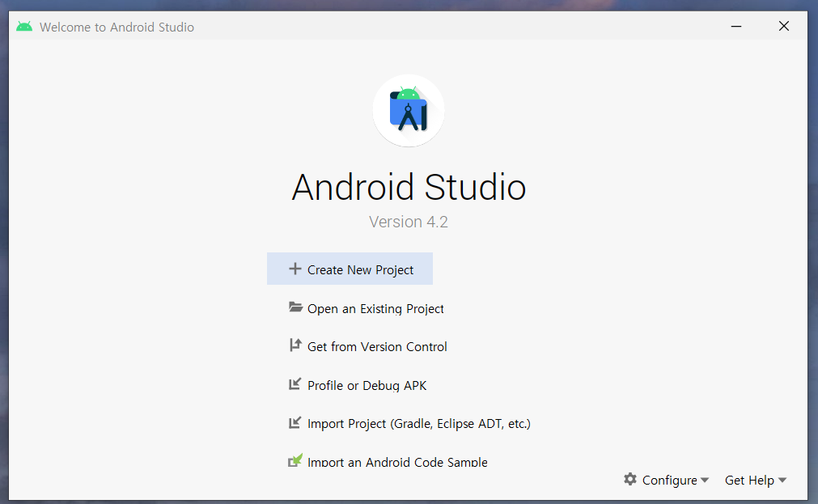The height and width of the screenshot is (504, 818).
Task: Click the Profile or Debug APK icon
Action: [x=295, y=384]
